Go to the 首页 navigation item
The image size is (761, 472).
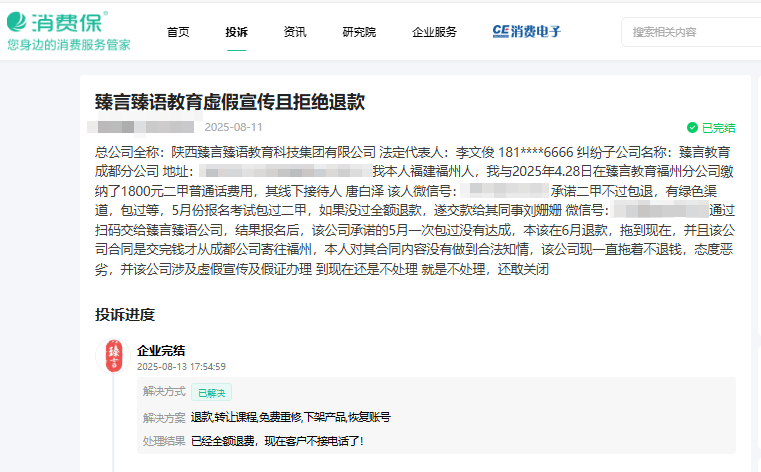pyautogui.click(x=178, y=32)
